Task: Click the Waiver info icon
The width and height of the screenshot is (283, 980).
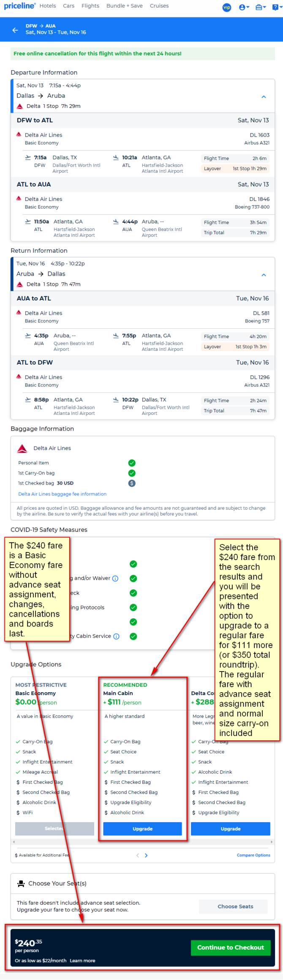Action: [x=115, y=578]
